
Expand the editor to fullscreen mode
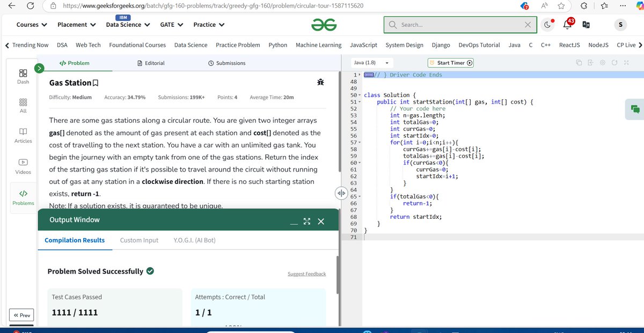point(626,63)
